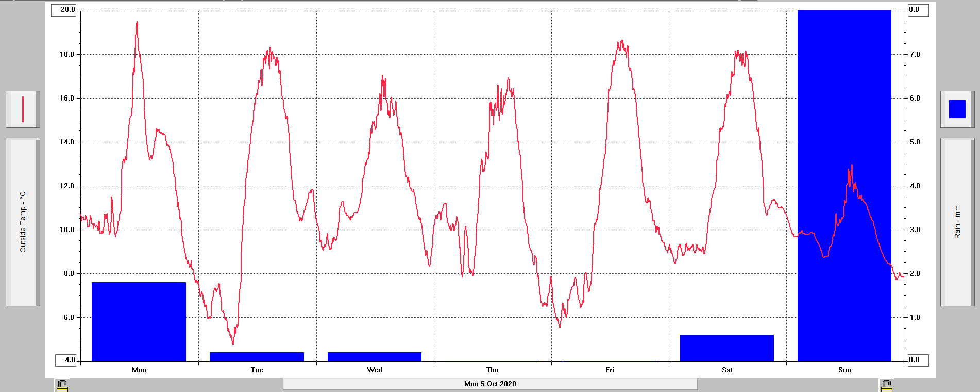Edit the 4.0 temperature axis minimum
The image size is (980, 392).
(x=66, y=360)
